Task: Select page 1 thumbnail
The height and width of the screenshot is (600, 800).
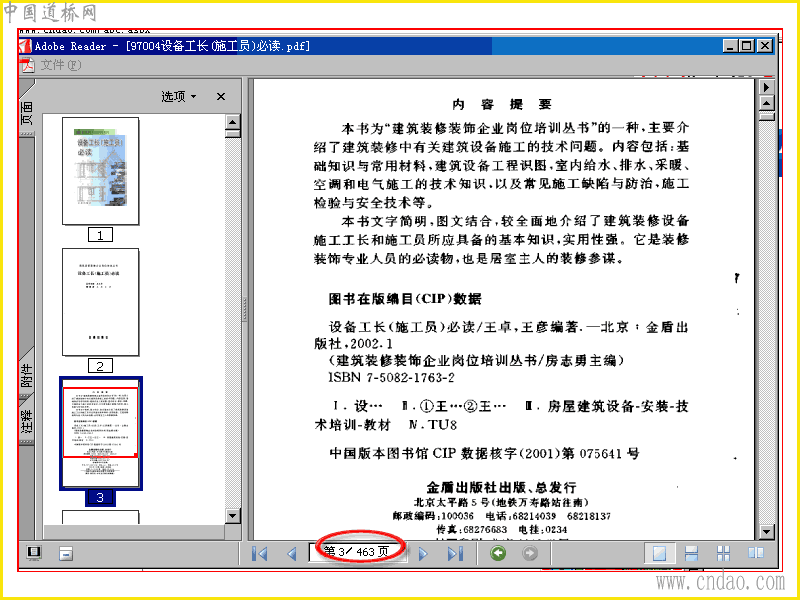Action: [101, 171]
